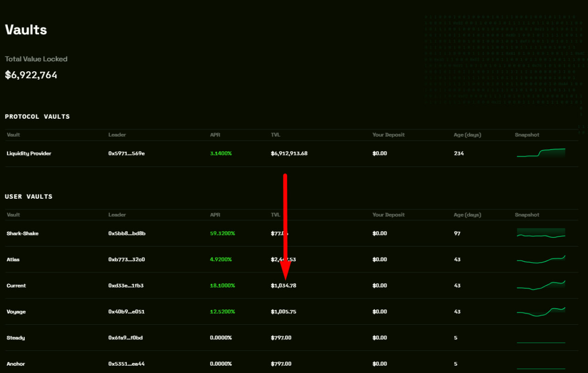
Task: Click the $1,005.75 TVL value
Action: [x=283, y=312]
